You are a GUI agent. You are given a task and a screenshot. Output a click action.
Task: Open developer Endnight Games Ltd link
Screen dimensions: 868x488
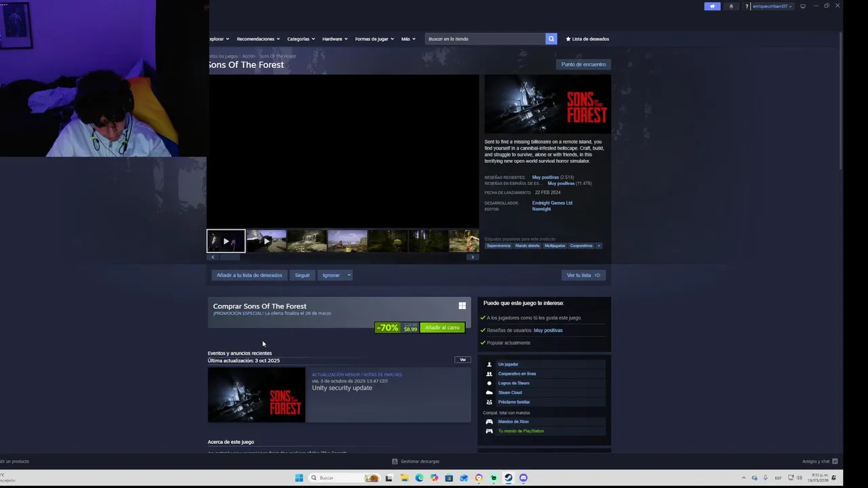pyautogui.click(x=552, y=203)
